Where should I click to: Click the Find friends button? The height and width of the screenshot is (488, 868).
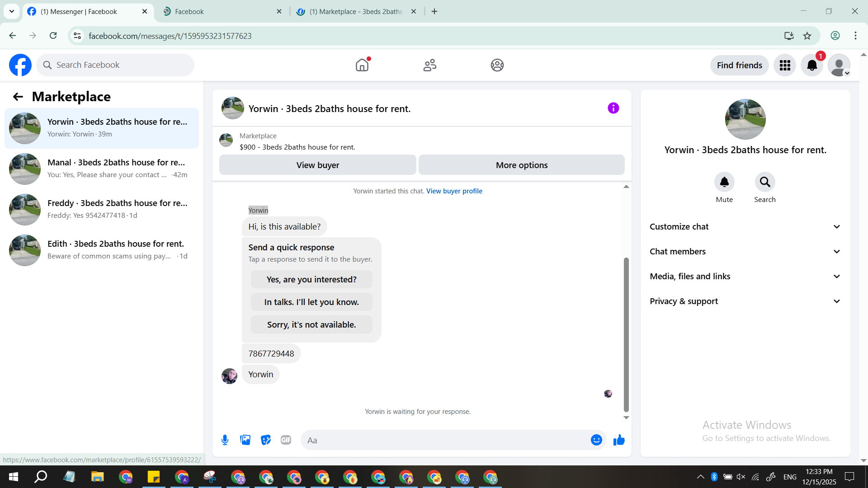click(740, 66)
